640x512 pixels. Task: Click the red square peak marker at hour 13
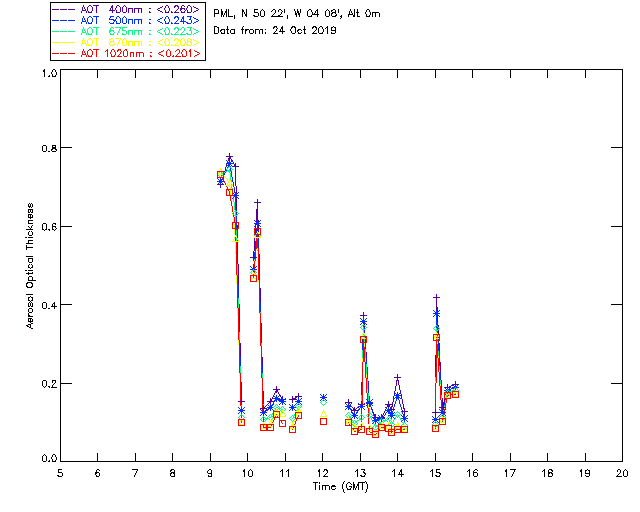[363, 339]
